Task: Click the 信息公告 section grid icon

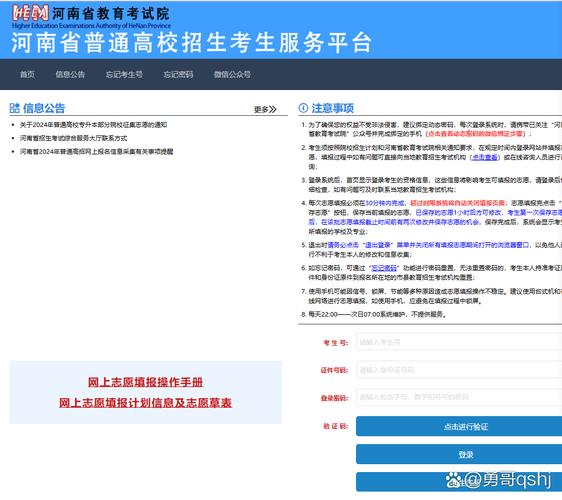Action: pos(15,108)
